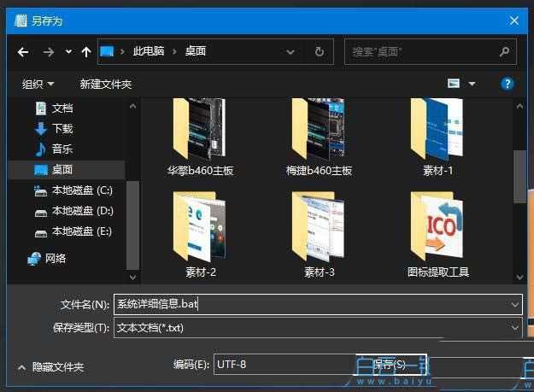This screenshot has width=534, height=392.
Task: Click the Back navigation arrow
Action: point(23,52)
